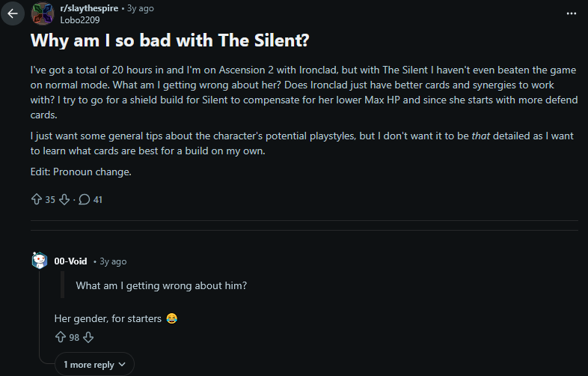Click the post title about The Silent
588x376 pixels.
click(x=170, y=40)
